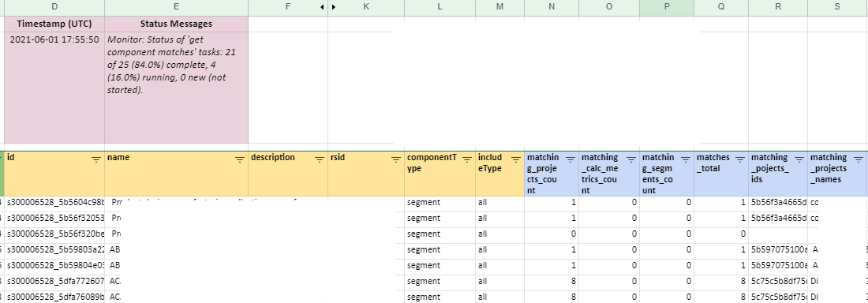868x303 pixels.
Task: Open filter for componentType column
Action: 466,159
